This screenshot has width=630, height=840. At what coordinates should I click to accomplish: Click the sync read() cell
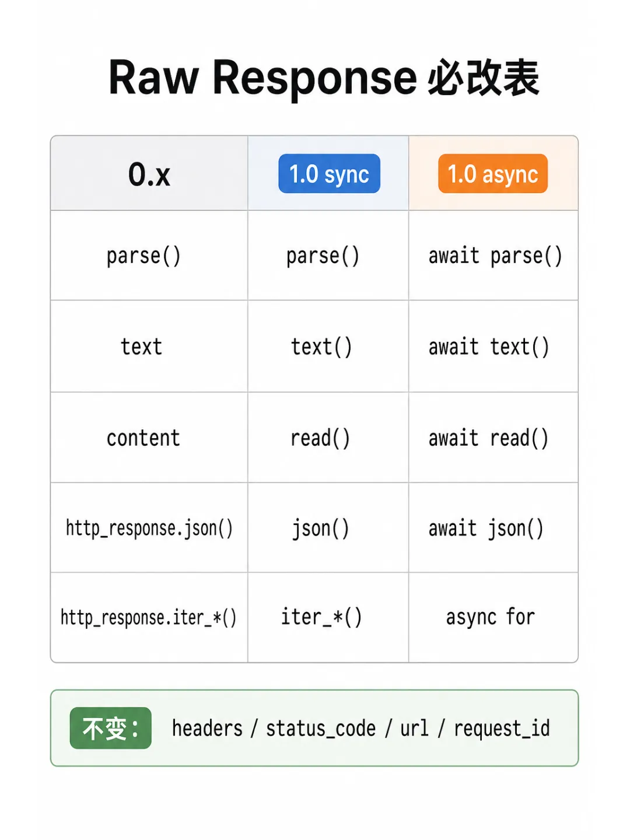coord(328,437)
